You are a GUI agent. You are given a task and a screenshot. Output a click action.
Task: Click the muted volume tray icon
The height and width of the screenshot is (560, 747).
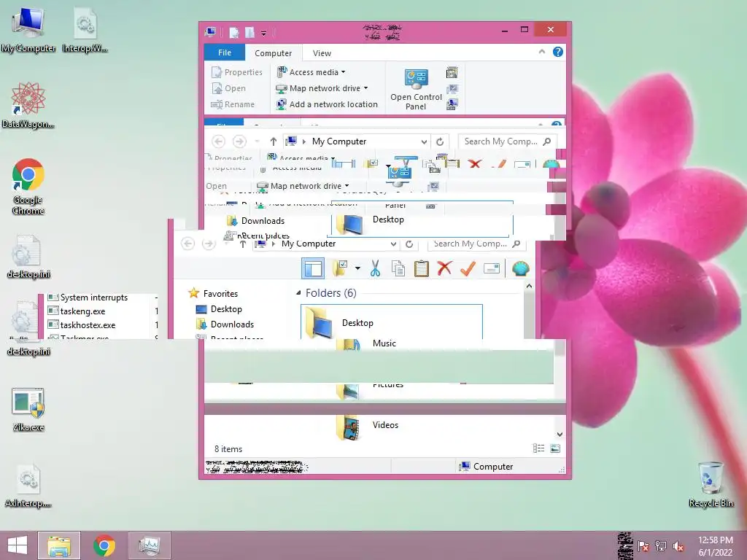678,546
